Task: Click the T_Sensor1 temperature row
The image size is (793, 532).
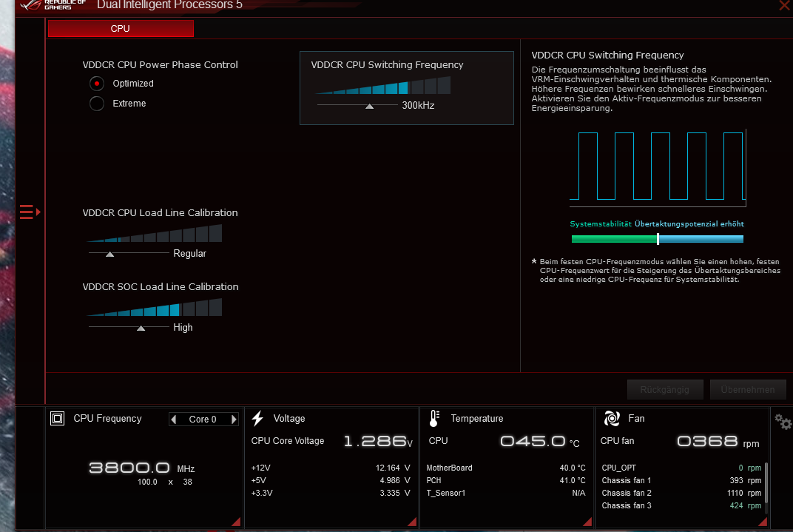Action: pos(506,493)
